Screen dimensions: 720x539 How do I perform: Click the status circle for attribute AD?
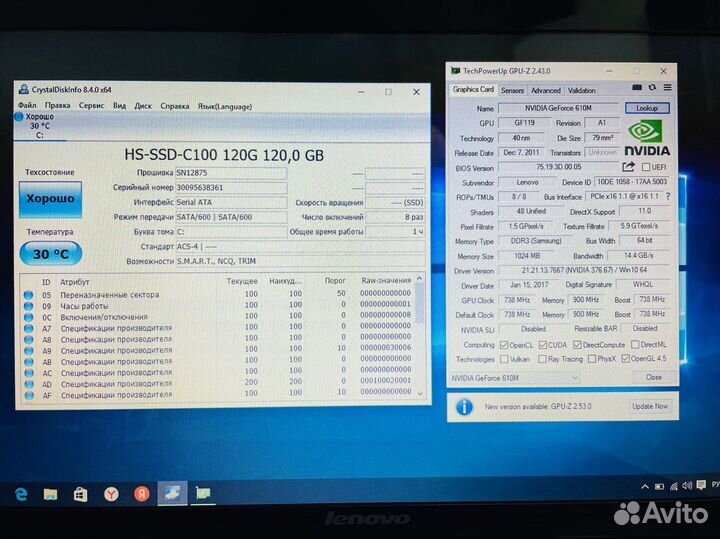(29, 384)
